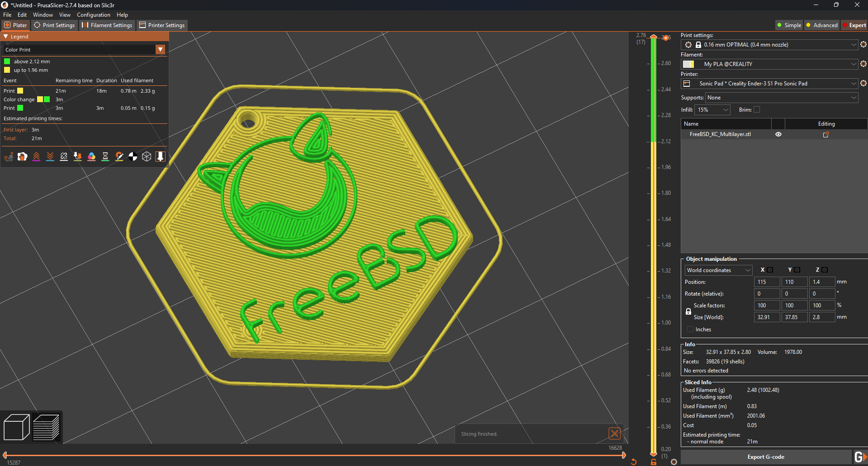868x466 pixels.
Task: Edit printer preset cog icon
Action: (x=863, y=83)
